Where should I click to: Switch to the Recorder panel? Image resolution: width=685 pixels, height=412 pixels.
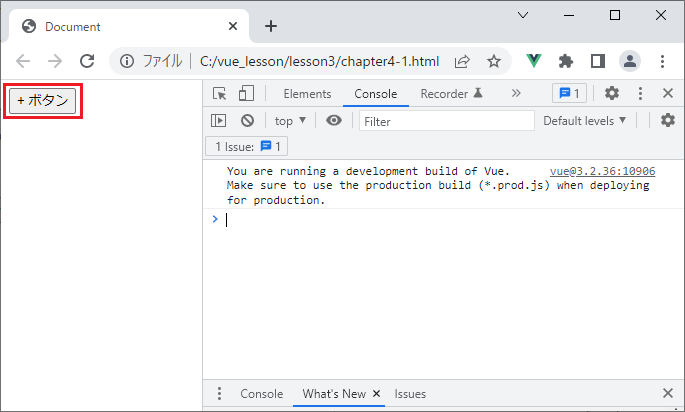coord(451,94)
